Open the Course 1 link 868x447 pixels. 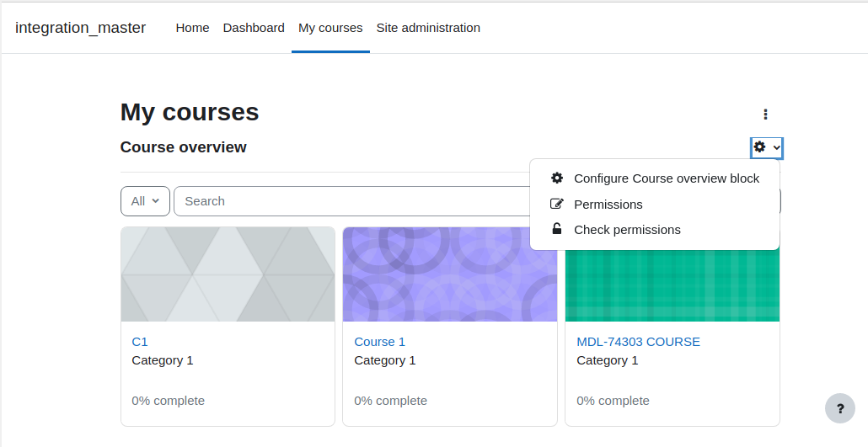pyautogui.click(x=380, y=342)
